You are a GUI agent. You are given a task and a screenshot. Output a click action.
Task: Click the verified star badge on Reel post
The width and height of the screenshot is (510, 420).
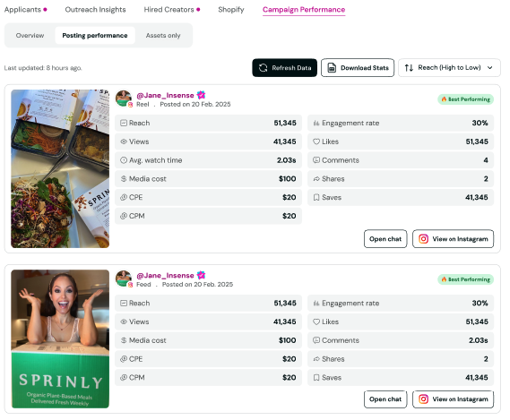coord(202,95)
